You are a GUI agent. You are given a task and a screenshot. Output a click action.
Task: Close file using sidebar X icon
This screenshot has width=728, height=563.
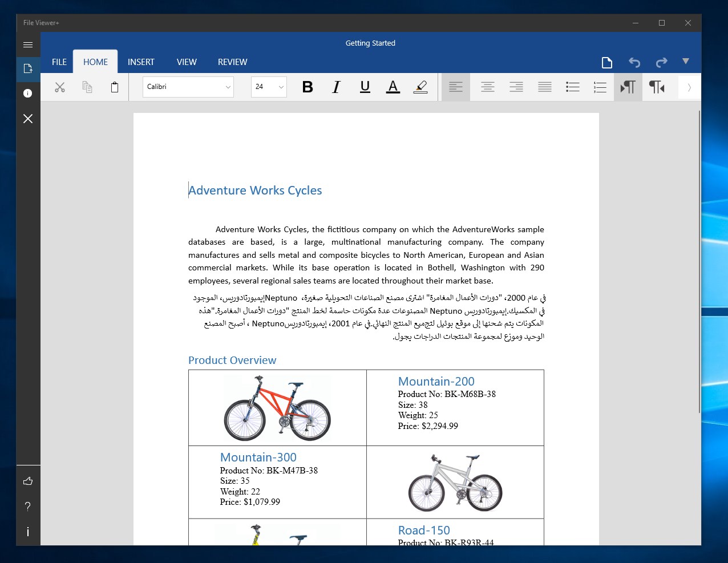[x=28, y=118]
